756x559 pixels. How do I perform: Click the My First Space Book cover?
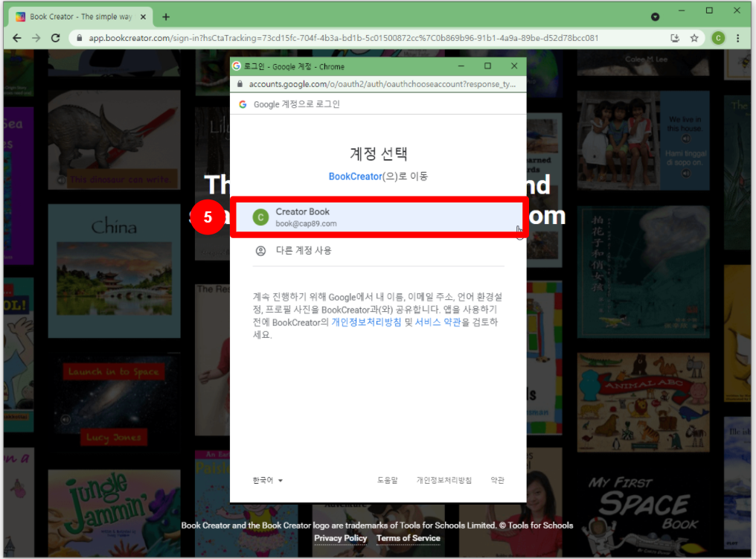click(643, 513)
